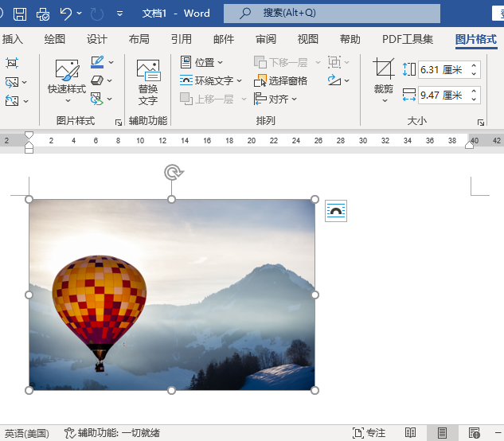504x441 pixels.
Task: Click the 英语(美国) language indicator
Action: click(x=27, y=433)
